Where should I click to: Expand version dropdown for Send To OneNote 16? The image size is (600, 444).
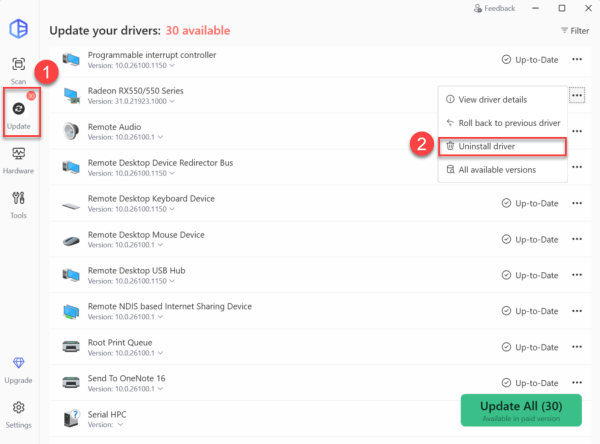click(158, 389)
